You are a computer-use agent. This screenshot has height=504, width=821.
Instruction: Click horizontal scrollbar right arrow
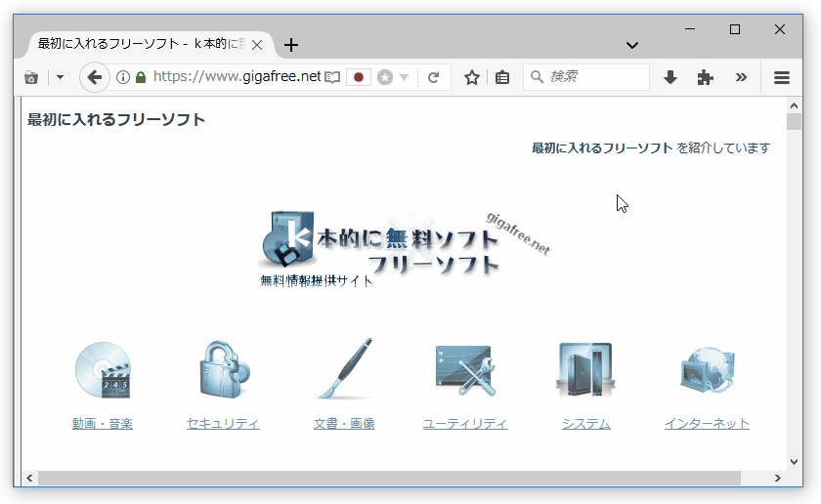click(x=778, y=478)
